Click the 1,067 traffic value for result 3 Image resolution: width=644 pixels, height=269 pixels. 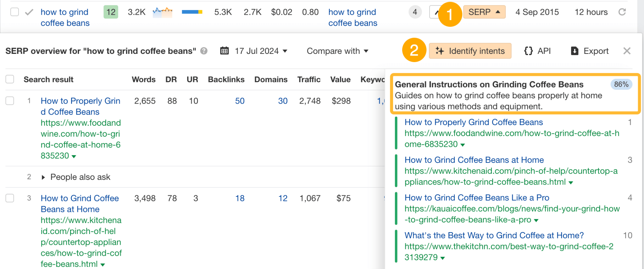click(310, 198)
